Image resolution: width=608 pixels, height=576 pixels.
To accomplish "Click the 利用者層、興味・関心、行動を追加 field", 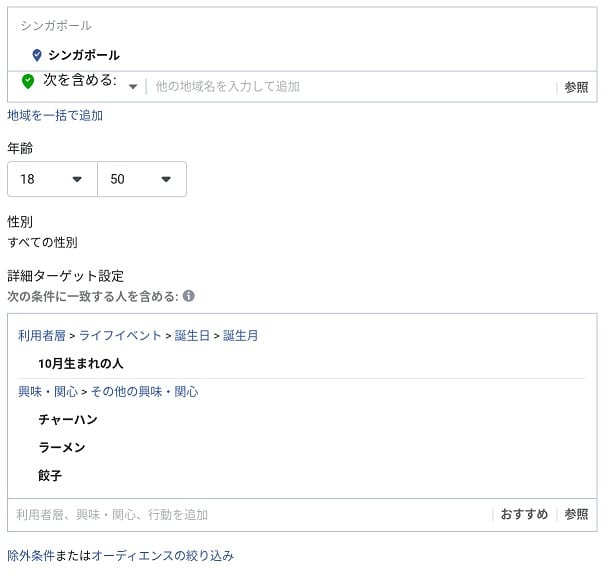I will pos(252,515).
